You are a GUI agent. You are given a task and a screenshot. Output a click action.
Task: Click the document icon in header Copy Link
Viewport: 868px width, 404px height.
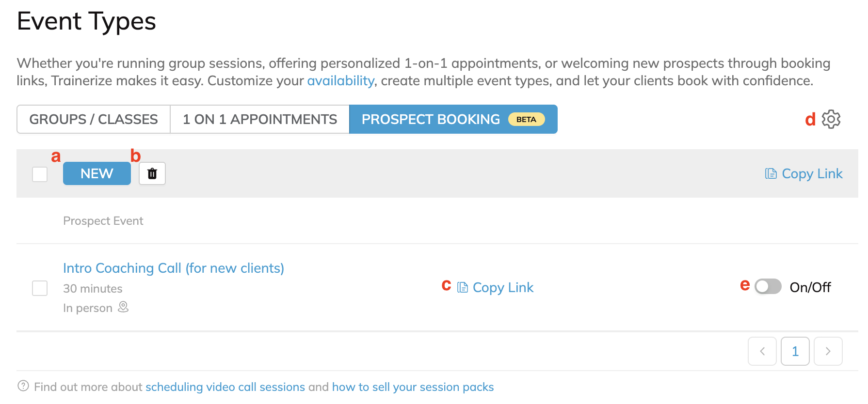point(771,173)
